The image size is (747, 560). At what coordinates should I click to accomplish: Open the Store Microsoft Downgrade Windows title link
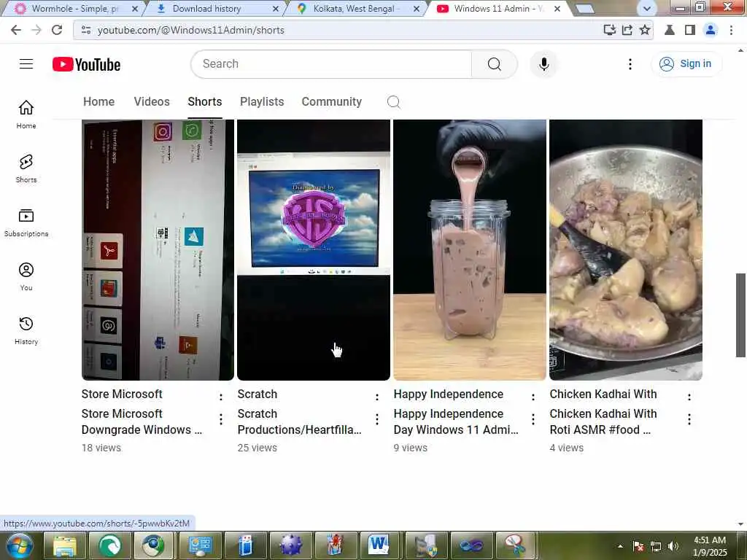click(142, 421)
